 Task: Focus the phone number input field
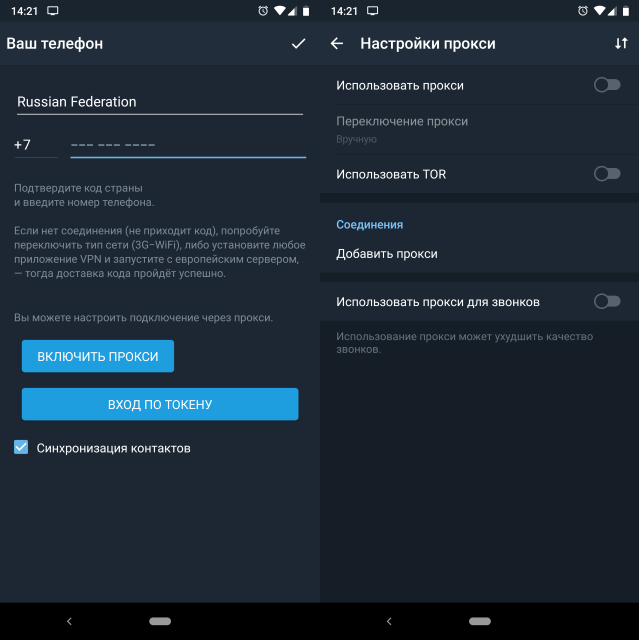tap(188, 146)
